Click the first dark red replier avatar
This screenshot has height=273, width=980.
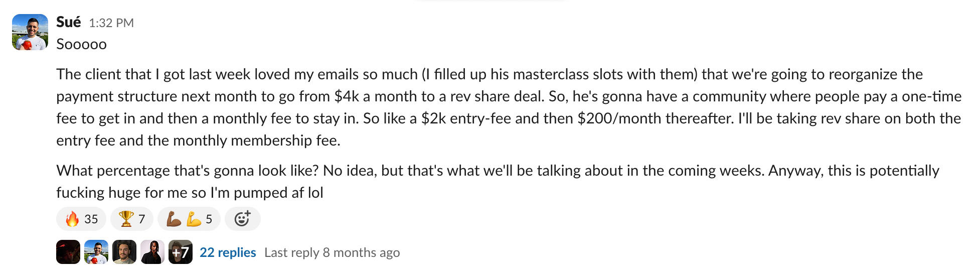68,252
